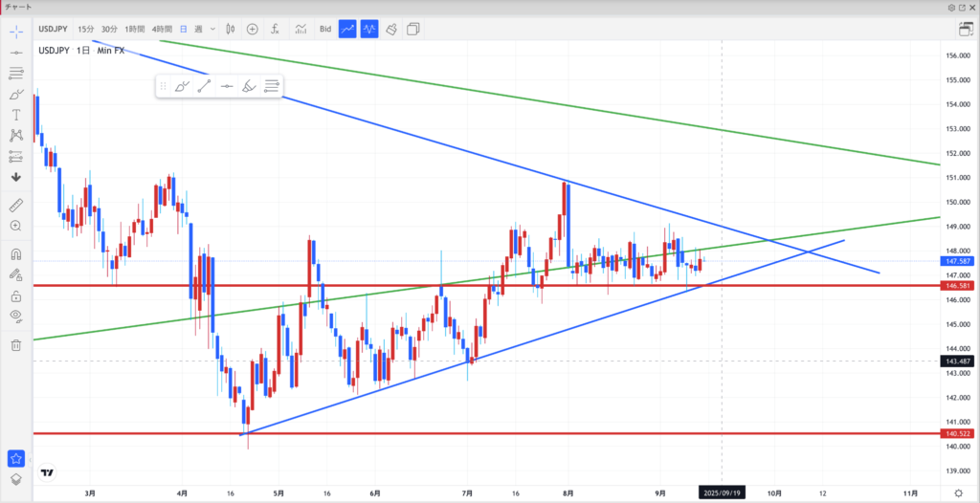Switch to 4時間 timeframe
Screen dimensions: 980x503
pos(162,29)
